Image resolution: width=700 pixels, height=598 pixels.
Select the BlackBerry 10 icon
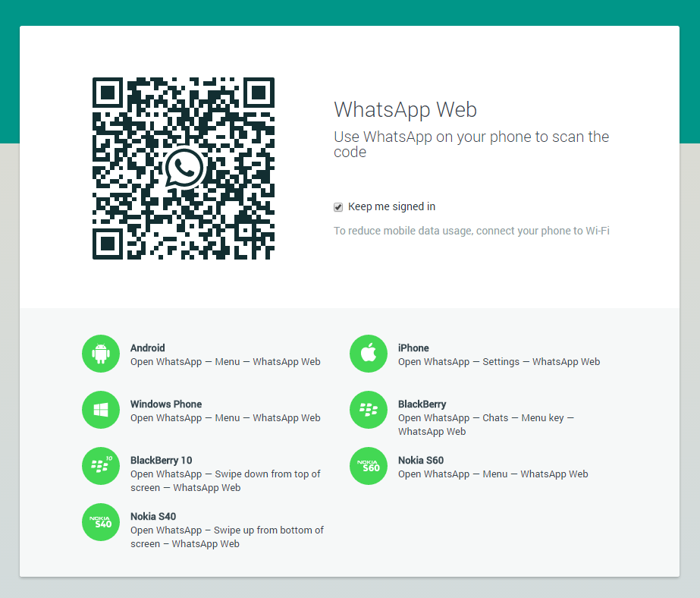pos(100,465)
